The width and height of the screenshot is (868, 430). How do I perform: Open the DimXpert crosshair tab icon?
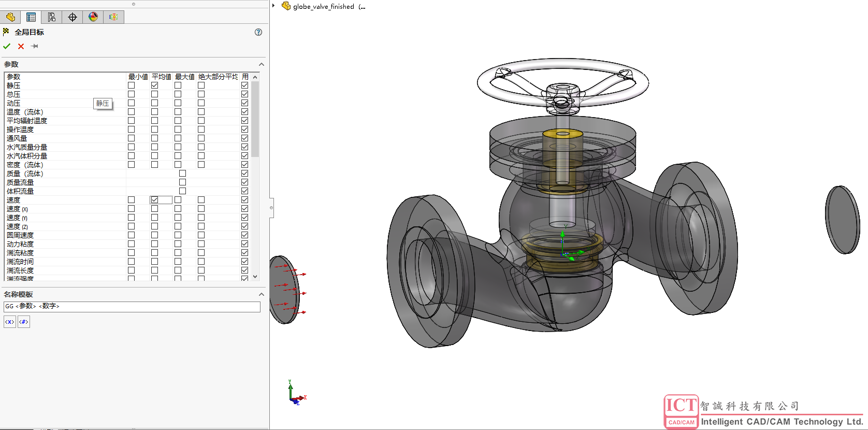(73, 17)
